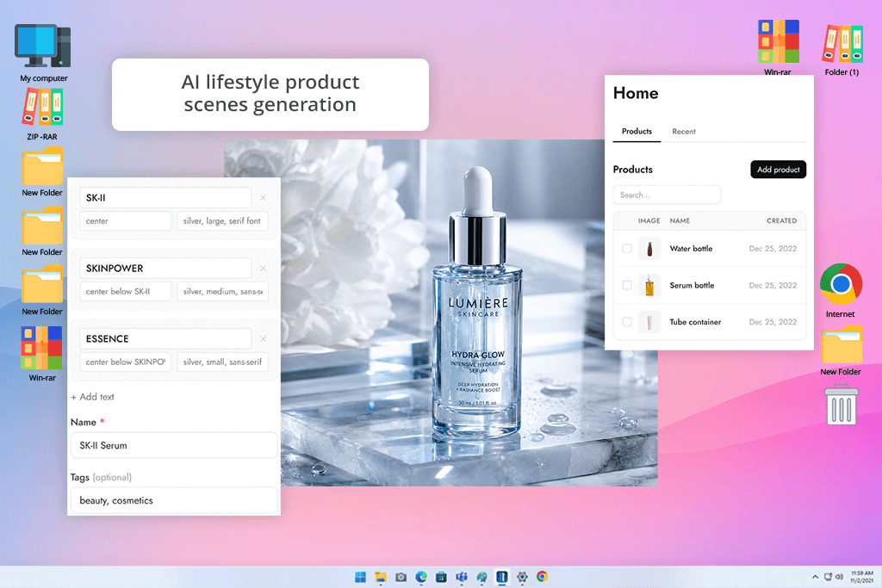
Task: Tick the Tube container row checkbox
Action: (627, 322)
